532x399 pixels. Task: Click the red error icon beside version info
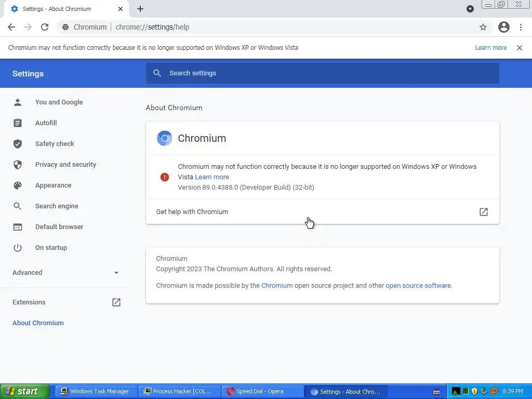[165, 177]
